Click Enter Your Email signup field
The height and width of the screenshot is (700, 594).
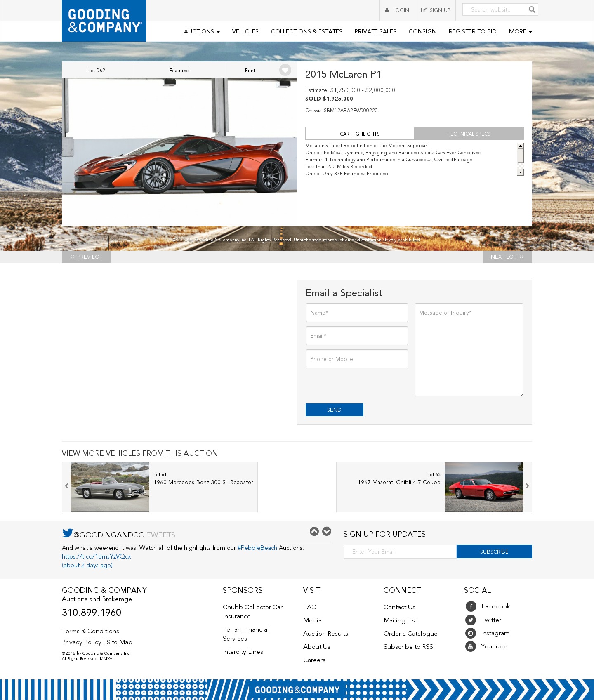point(400,552)
